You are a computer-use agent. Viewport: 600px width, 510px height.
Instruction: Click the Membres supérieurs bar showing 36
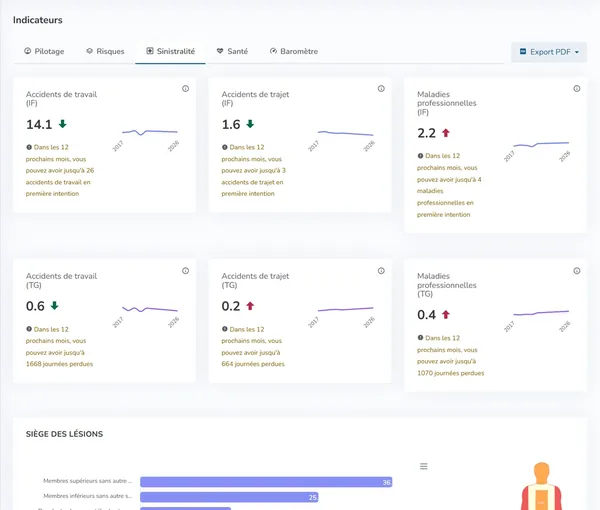click(266, 482)
